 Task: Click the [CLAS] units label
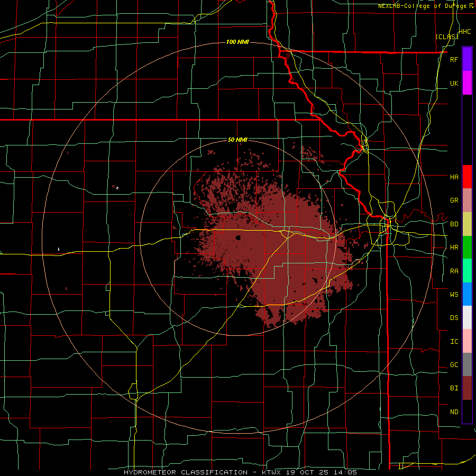tap(447, 36)
